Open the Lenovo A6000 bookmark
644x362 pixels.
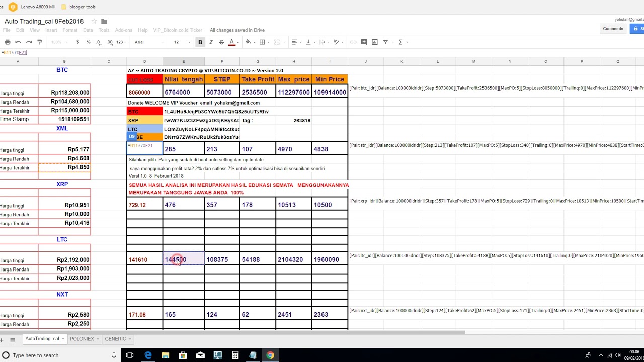click(x=32, y=7)
